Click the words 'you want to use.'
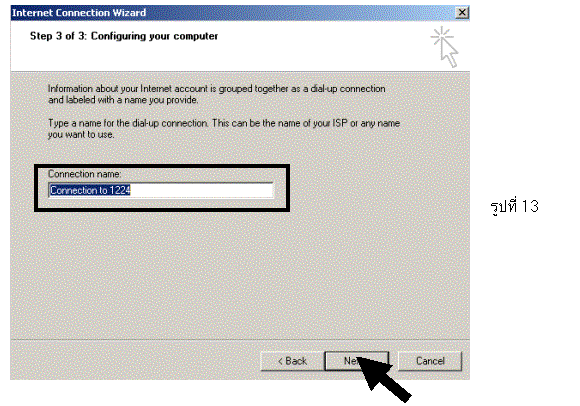This screenshot has height=406, width=580. pyautogui.click(x=81, y=134)
